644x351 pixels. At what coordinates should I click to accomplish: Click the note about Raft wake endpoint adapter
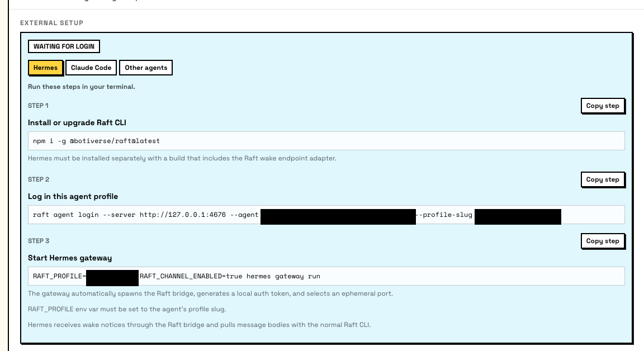(x=182, y=158)
